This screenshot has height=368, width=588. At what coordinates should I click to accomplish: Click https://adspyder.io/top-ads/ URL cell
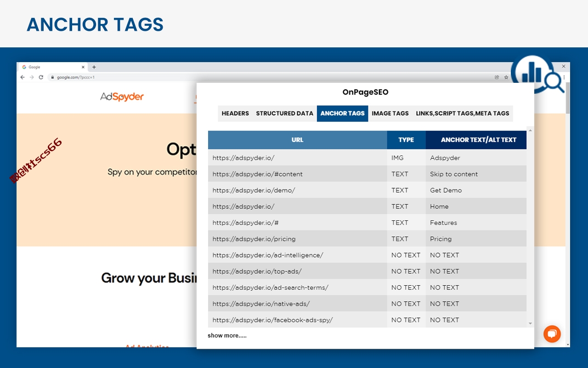(298, 271)
